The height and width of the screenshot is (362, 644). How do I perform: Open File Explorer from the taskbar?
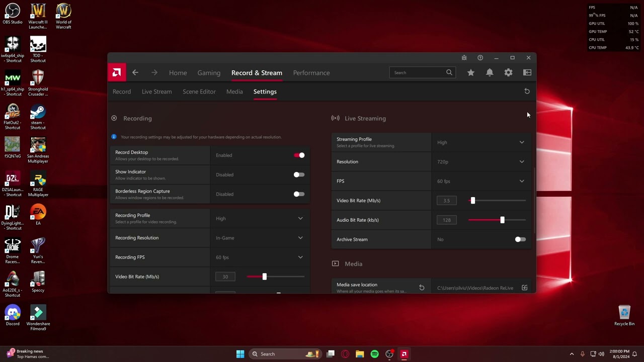click(360, 354)
